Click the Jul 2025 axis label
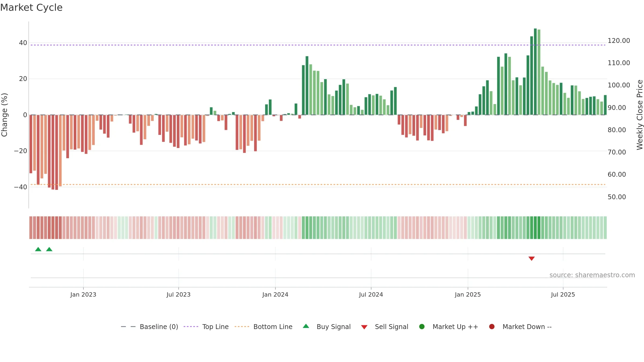644x362 pixels. tap(563, 295)
